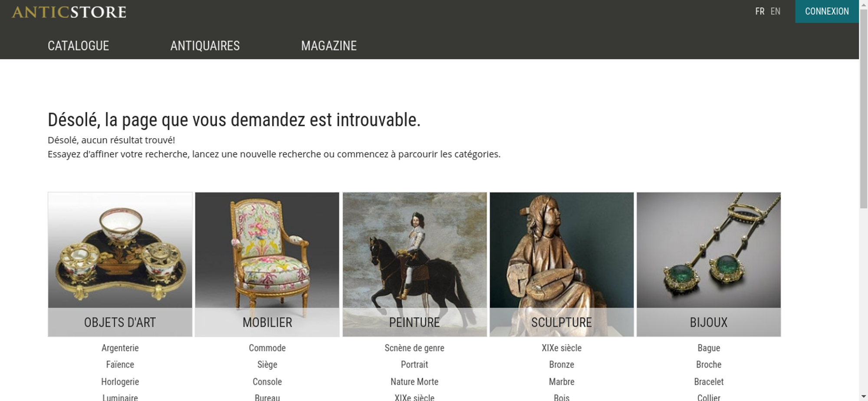Go to the Magazine section
Viewport: 868px width, 401px height.
(x=329, y=46)
